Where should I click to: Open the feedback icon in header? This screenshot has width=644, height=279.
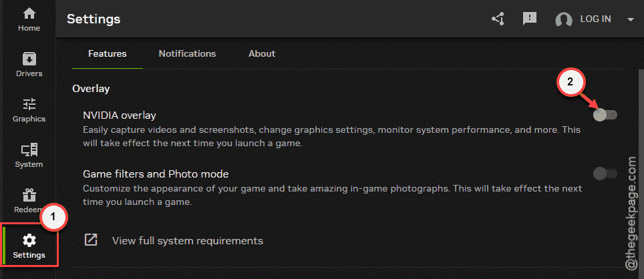(530, 19)
